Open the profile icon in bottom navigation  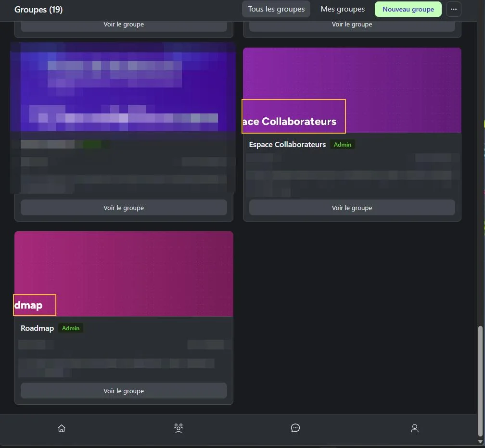coord(414,428)
